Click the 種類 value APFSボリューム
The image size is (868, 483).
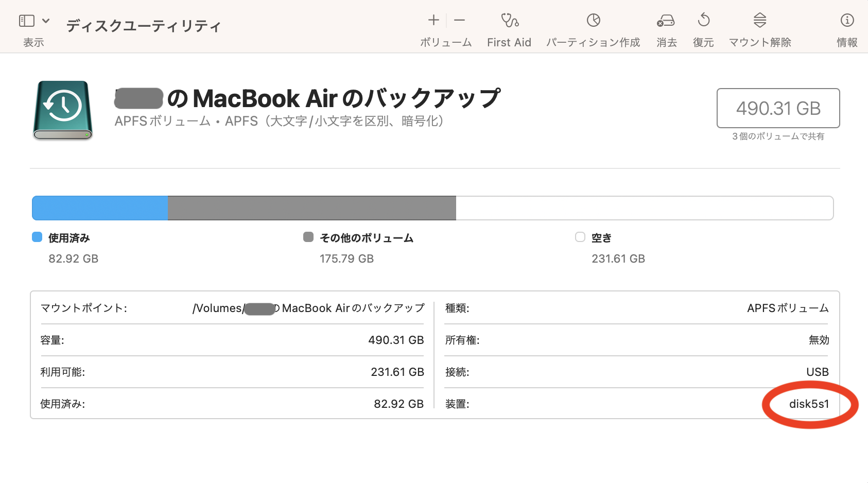pyautogui.click(x=788, y=308)
